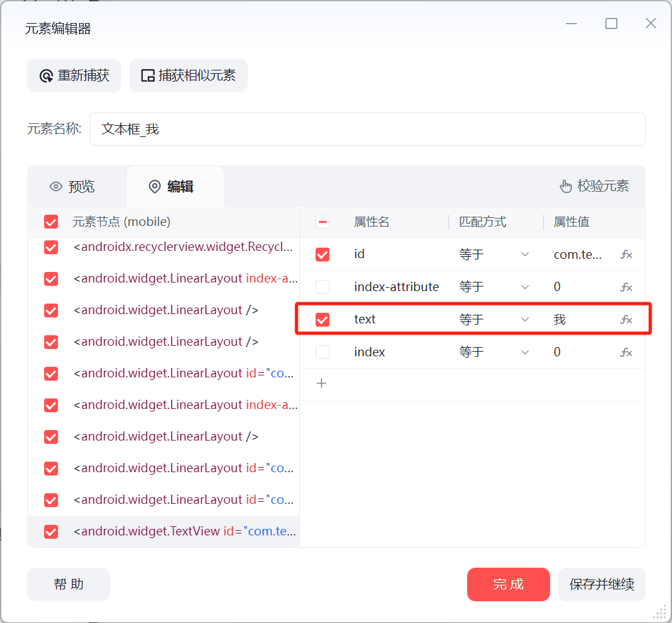Click 重新捕获 recapture button
Screen dimensions: 672x623
click(x=74, y=76)
